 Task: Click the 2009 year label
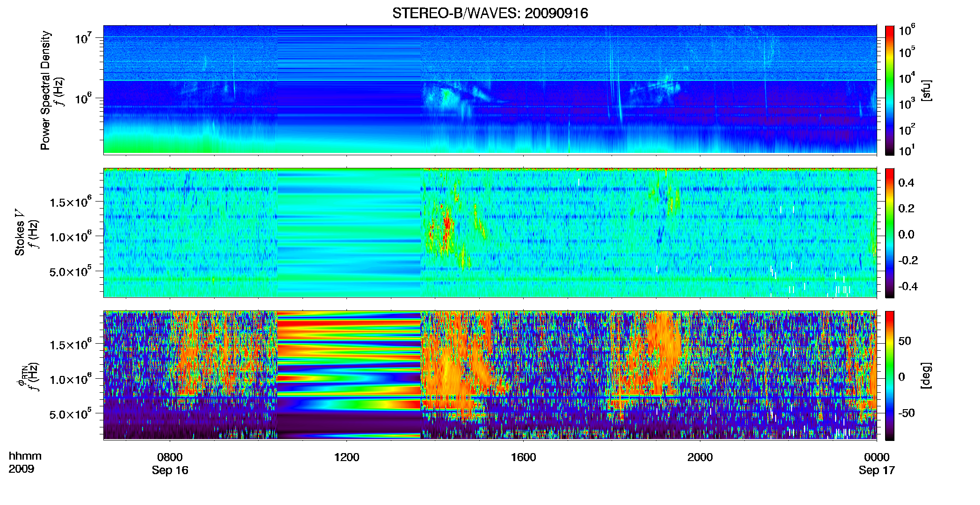tap(22, 469)
